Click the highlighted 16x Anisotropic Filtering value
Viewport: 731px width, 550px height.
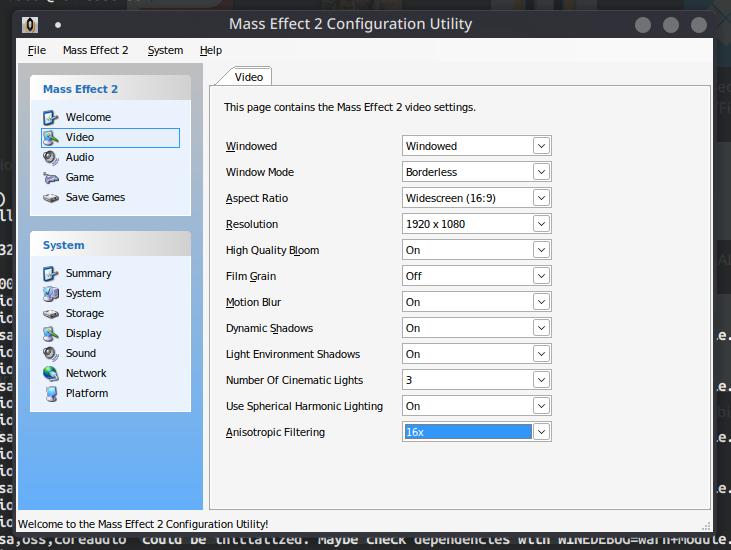468,432
